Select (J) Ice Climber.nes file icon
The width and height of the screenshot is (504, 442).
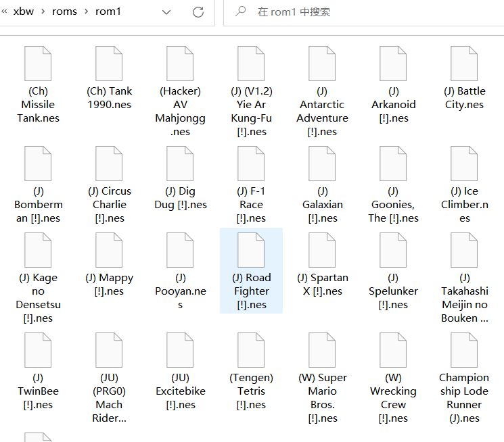pos(464,164)
